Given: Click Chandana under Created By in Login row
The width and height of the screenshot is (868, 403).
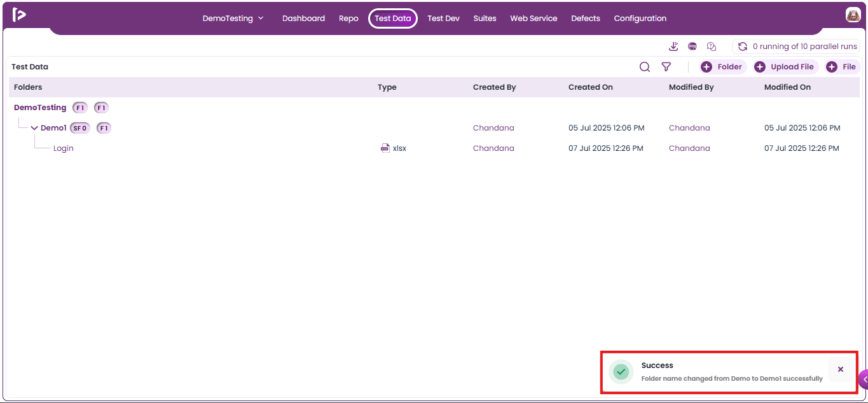Looking at the screenshot, I should 493,148.
